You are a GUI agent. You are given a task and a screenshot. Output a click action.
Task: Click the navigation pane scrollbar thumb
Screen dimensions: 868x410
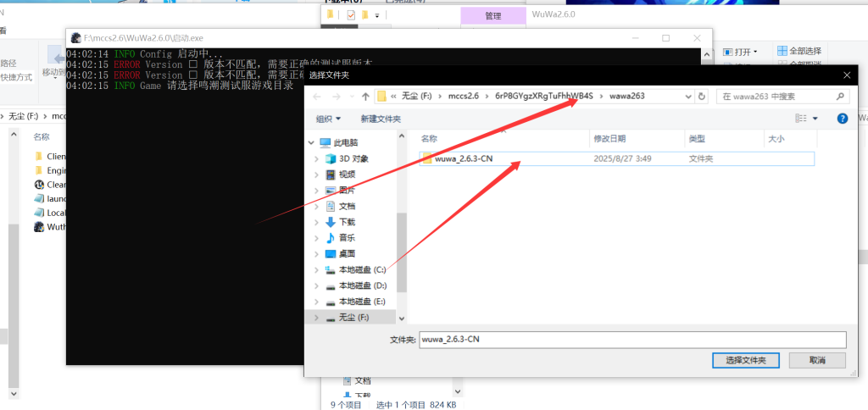pyautogui.click(x=402, y=252)
